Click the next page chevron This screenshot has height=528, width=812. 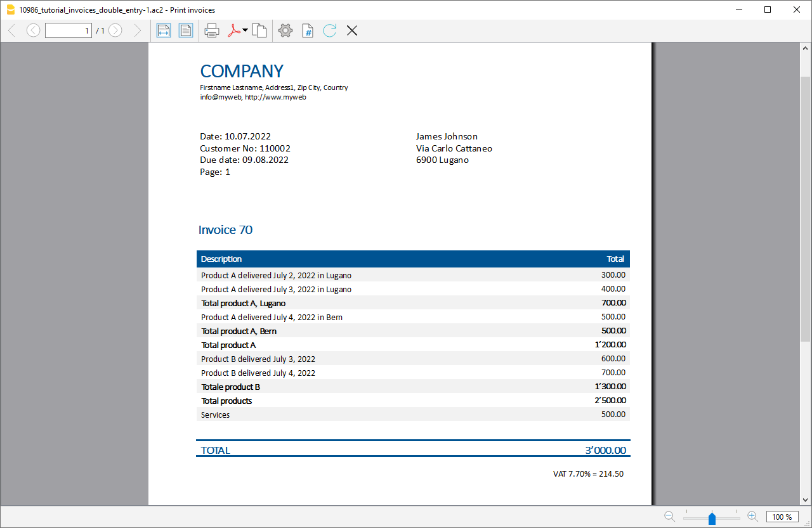(x=115, y=30)
